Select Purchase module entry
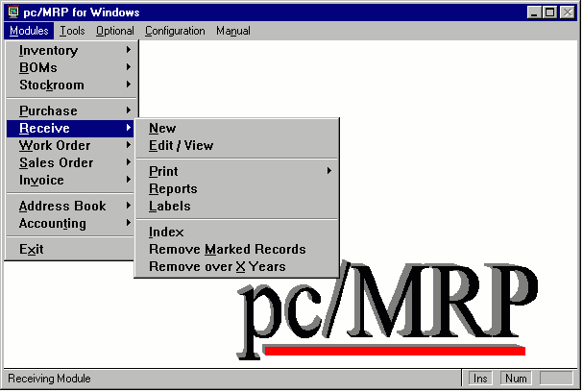The image size is (583, 392). [x=71, y=110]
